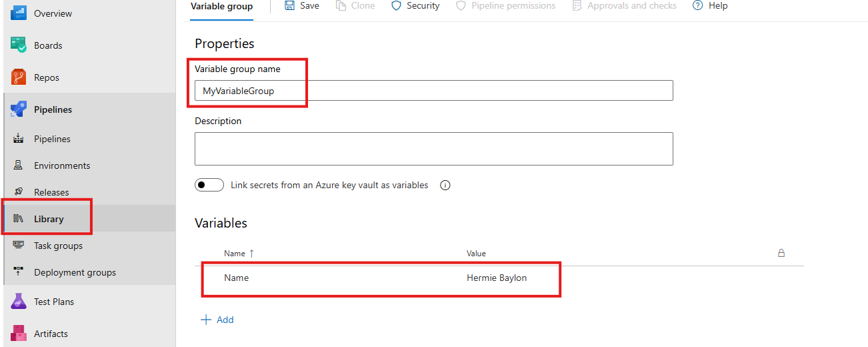The image size is (868, 347).
Task: Select the Hermie Baylon value cell
Action: (x=497, y=278)
